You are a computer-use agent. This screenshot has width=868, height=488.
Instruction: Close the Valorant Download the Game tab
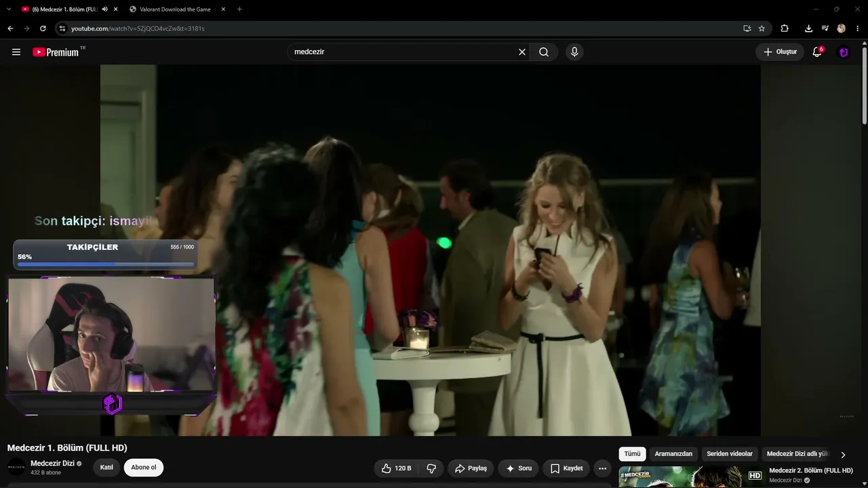pos(223,9)
